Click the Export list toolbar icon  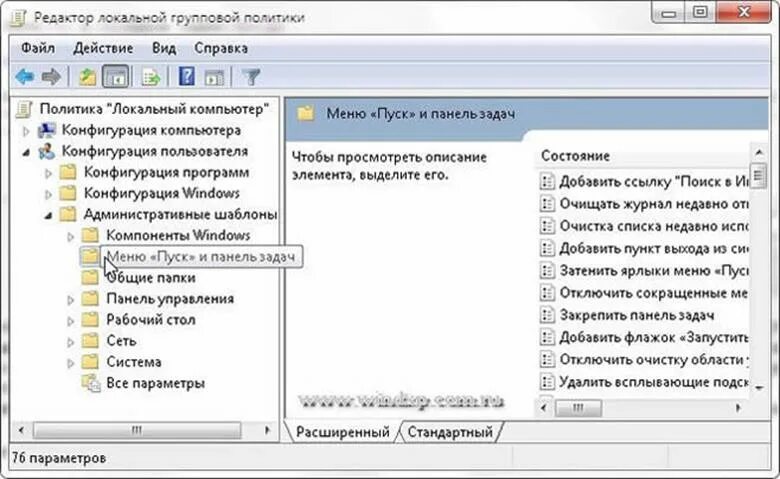pyautogui.click(x=151, y=77)
